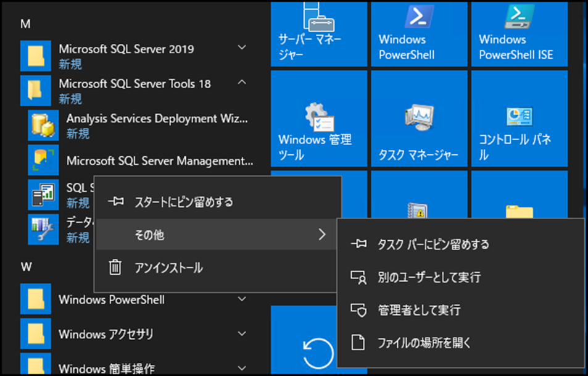Screen dimensions: 588x376
Task: Open the Windows 簡単操作 folder icon
Action: (36, 363)
